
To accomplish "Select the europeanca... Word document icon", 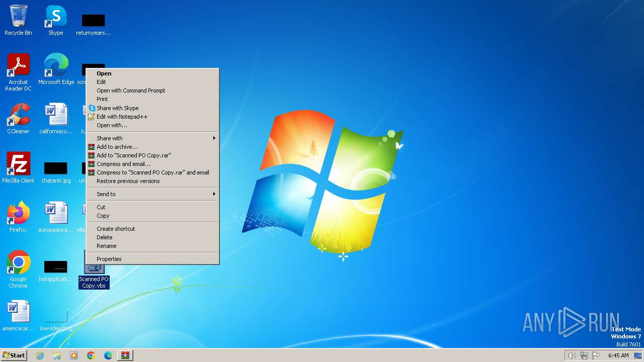I will pos(56,217).
